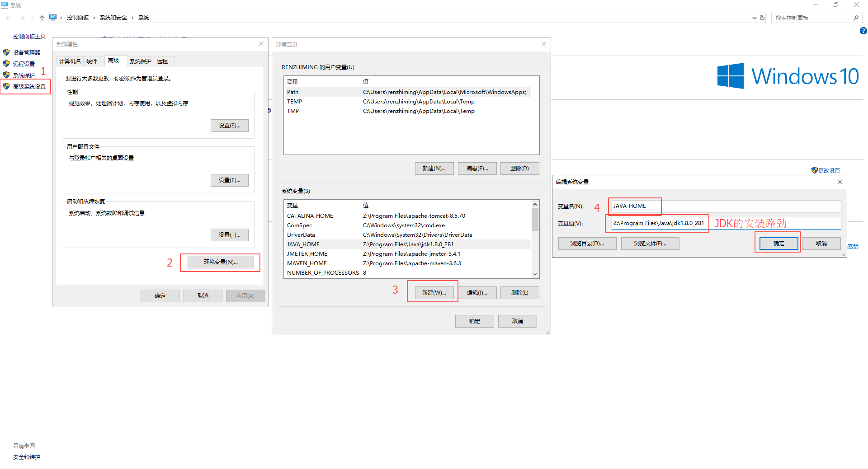Click 取消 in 环境变量 dialog

click(x=518, y=321)
